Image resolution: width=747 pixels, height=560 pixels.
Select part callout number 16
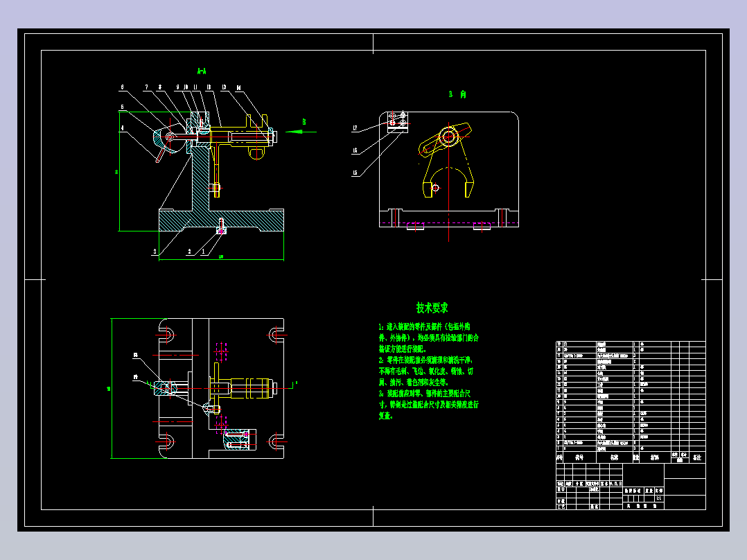tap(355, 150)
